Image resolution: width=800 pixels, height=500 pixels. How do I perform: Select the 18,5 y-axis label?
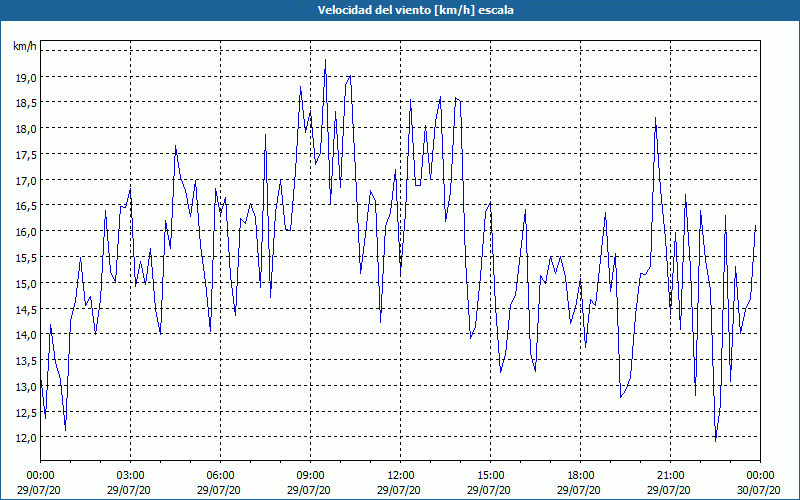(x=26, y=103)
